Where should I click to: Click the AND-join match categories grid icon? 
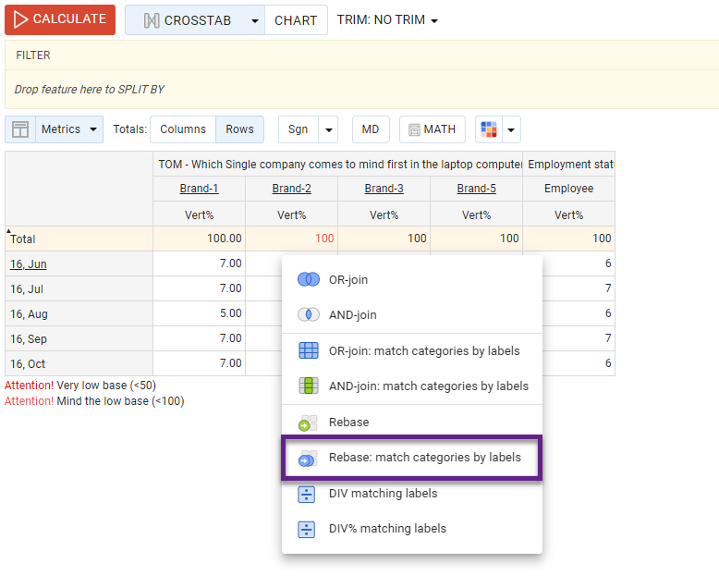(308, 386)
